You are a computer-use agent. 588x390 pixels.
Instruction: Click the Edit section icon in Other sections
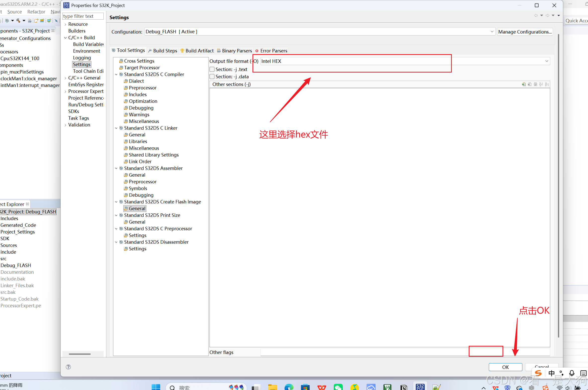(x=535, y=84)
